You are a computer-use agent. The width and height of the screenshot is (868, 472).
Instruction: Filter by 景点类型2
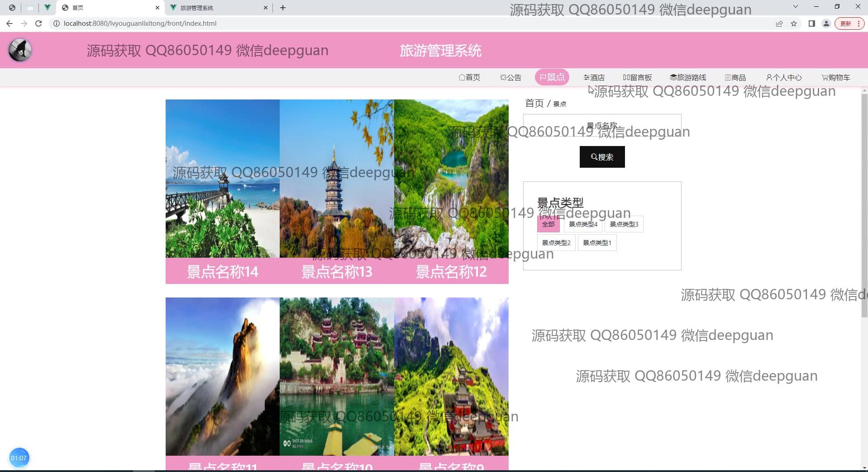point(556,243)
